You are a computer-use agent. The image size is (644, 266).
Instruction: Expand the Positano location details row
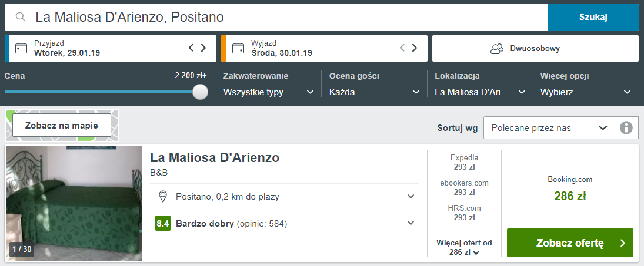click(x=411, y=197)
